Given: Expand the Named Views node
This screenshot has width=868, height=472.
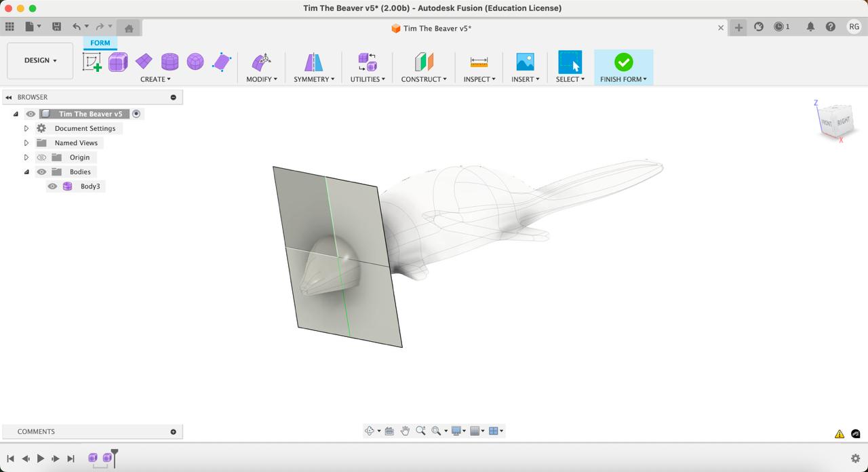Looking at the screenshot, I should (26, 143).
